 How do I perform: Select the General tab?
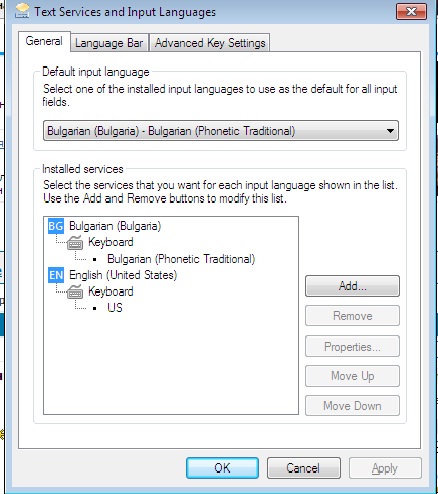tap(44, 41)
